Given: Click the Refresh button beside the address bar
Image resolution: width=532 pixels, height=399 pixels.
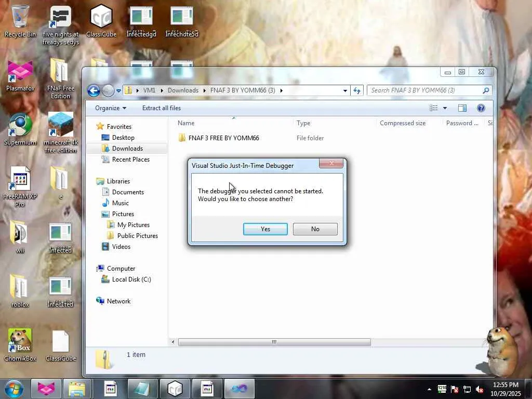Looking at the screenshot, I should point(357,90).
